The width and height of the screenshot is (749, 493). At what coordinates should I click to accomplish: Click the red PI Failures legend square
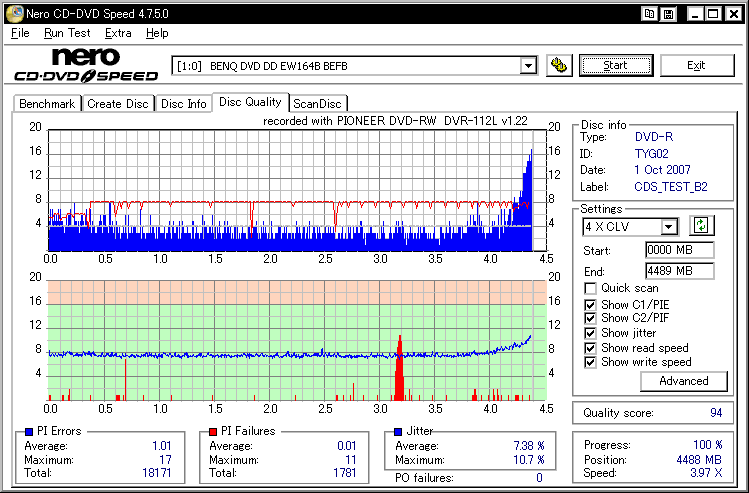pos(213,432)
